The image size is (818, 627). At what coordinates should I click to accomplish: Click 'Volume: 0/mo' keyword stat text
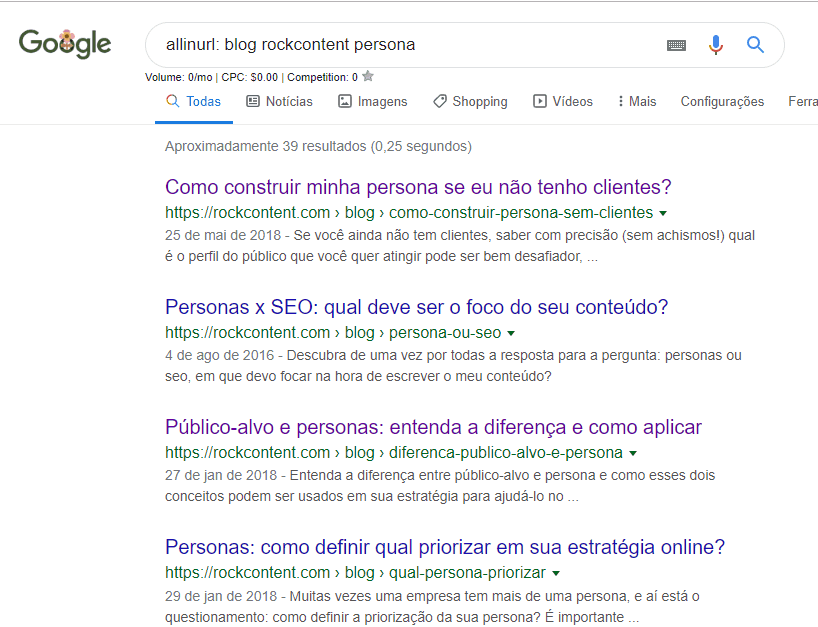(x=178, y=77)
